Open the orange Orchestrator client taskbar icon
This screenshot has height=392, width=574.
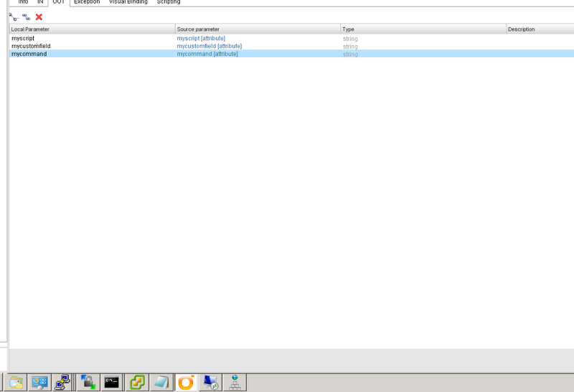(186, 382)
